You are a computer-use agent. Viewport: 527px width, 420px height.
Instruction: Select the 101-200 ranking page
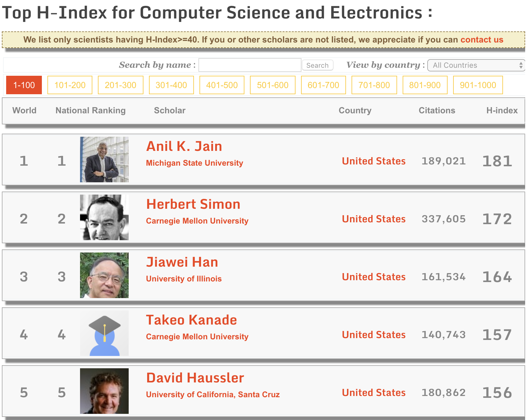(70, 85)
